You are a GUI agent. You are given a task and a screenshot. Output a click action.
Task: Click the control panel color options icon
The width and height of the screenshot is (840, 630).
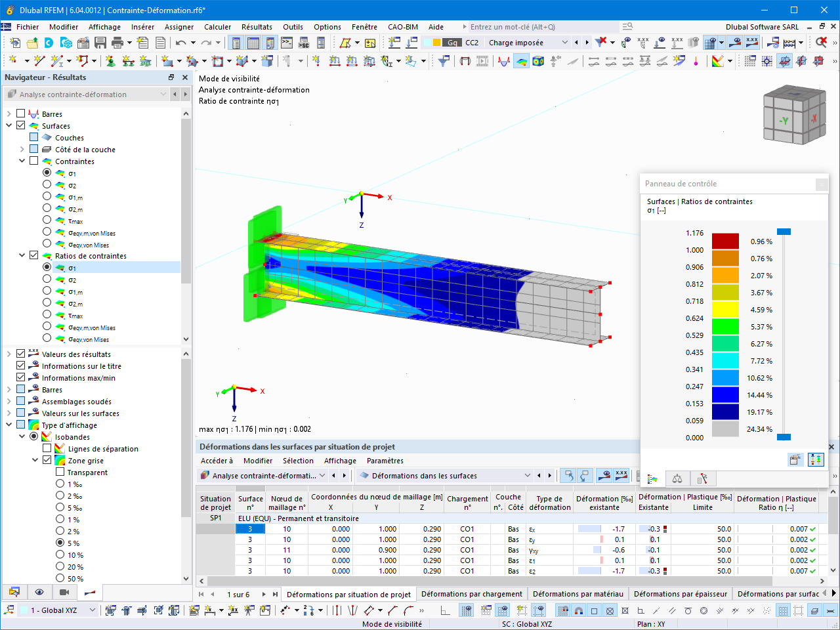pyautogui.click(x=795, y=459)
